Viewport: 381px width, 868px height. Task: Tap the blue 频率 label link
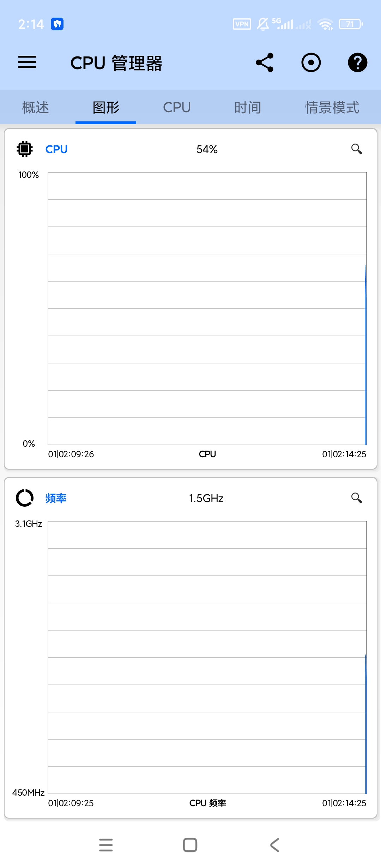pyautogui.click(x=56, y=498)
